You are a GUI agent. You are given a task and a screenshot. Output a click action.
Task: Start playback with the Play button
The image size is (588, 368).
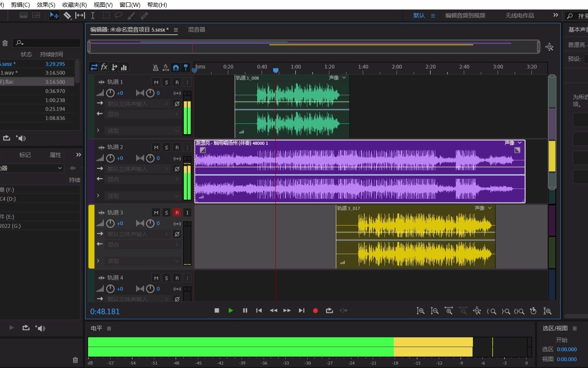(x=231, y=311)
